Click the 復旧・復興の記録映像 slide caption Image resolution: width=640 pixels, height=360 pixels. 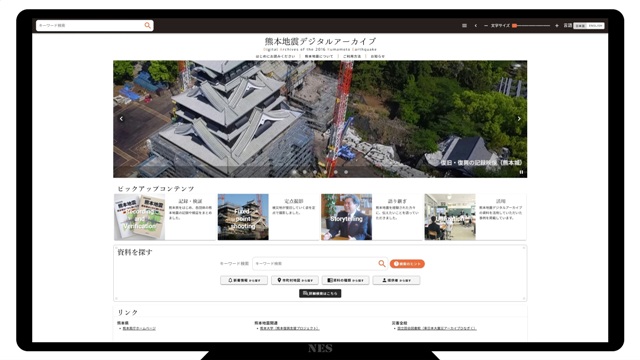coord(481,162)
